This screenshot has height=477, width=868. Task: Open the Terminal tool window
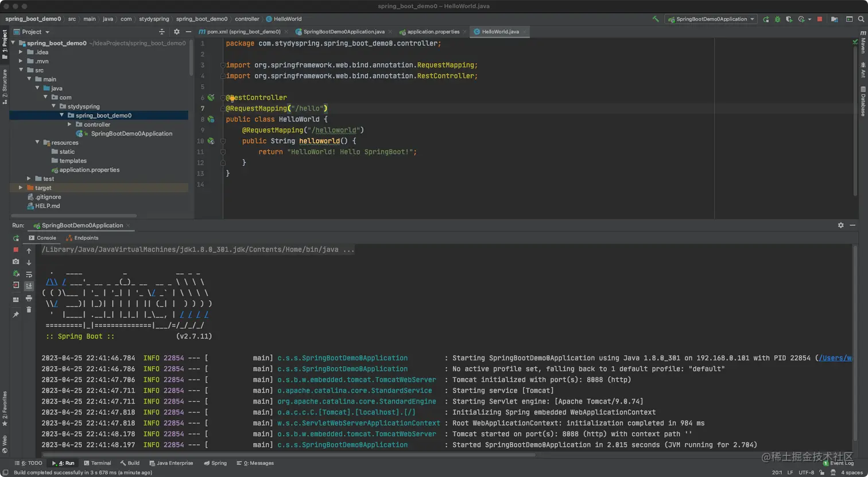97,463
